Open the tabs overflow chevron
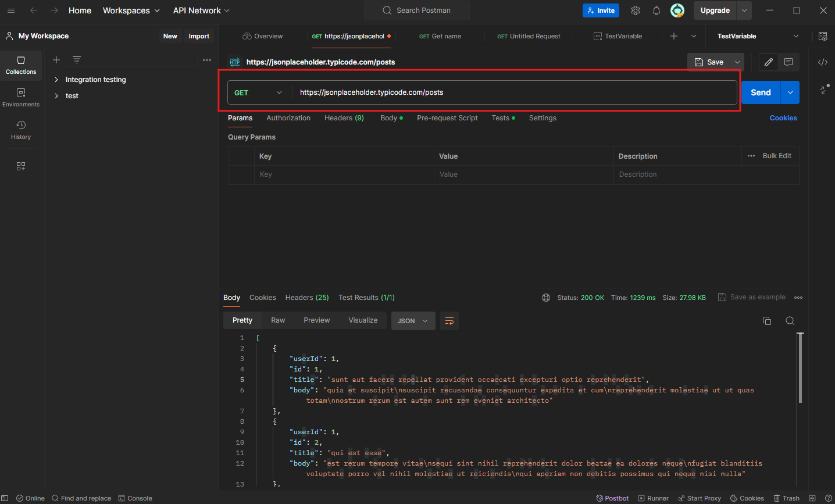Screen dimensions: 835x504 tap(694, 36)
